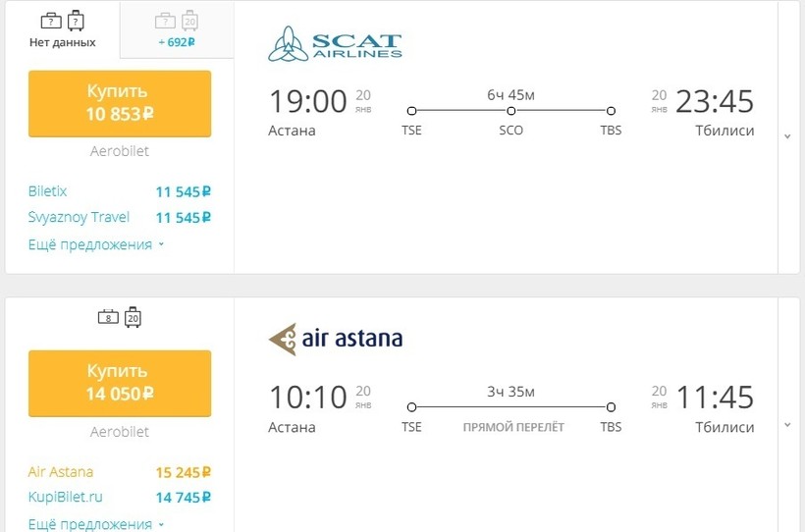Expand 'Ещё предложения' for Air Astana flight

[x=96, y=524]
